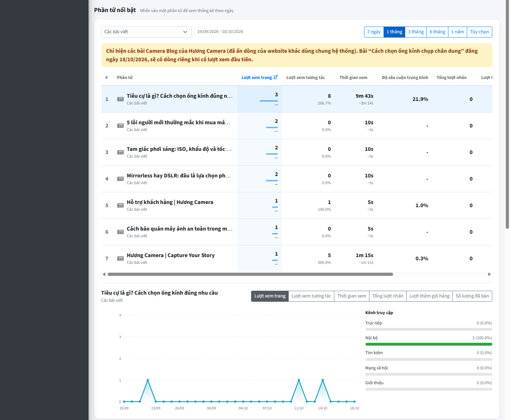Click the page's vertical scrollbar thumb
This screenshot has height=420, width=510.
coord(507,114)
